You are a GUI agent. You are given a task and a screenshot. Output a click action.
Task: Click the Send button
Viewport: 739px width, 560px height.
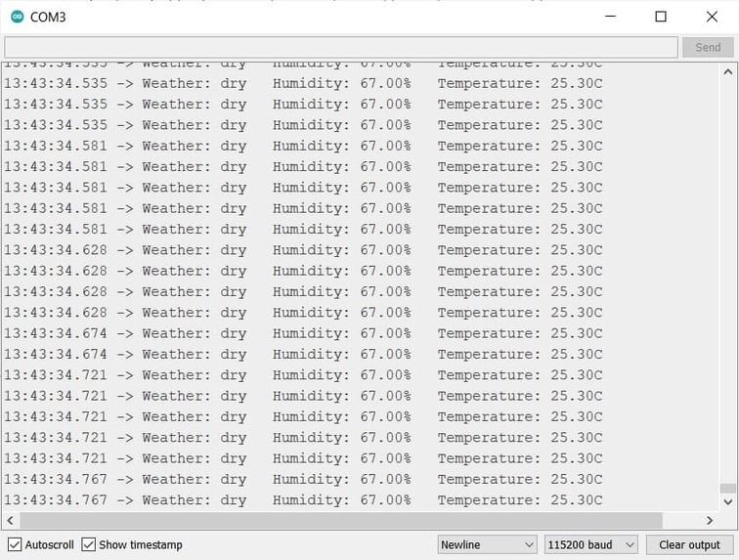(708, 48)
